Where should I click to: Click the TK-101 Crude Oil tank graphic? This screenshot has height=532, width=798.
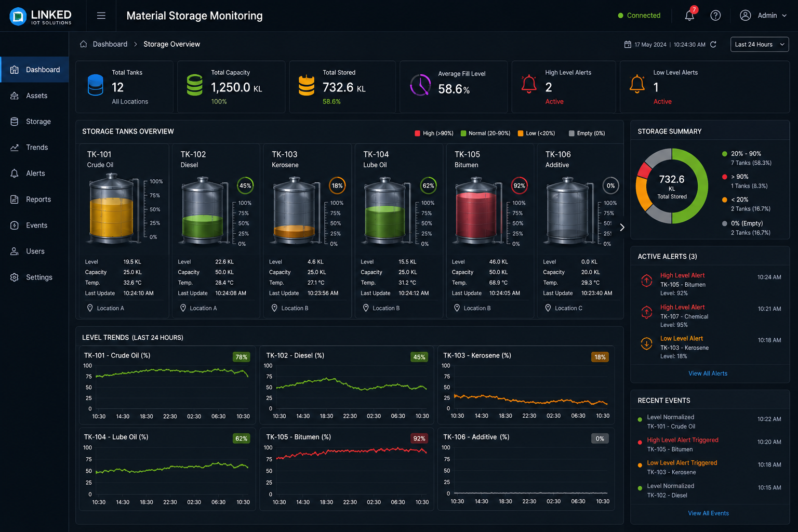(x=112, y=208)
